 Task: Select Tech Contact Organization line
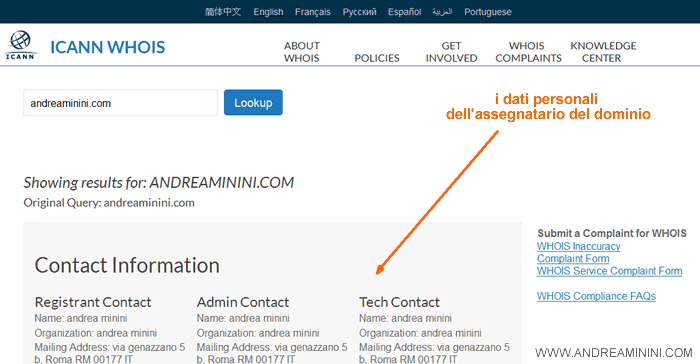click(420, 333)
